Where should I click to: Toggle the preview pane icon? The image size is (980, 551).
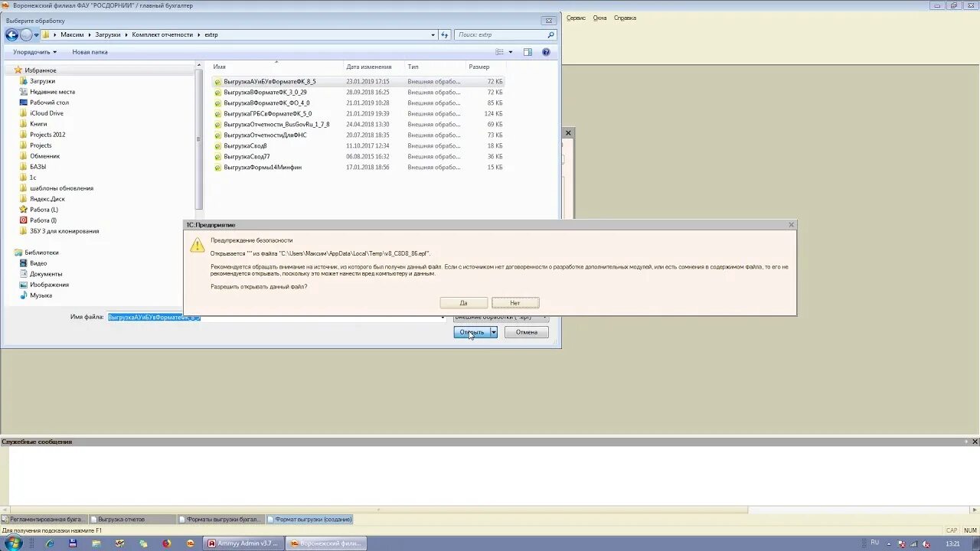click(x=528, y=52)
